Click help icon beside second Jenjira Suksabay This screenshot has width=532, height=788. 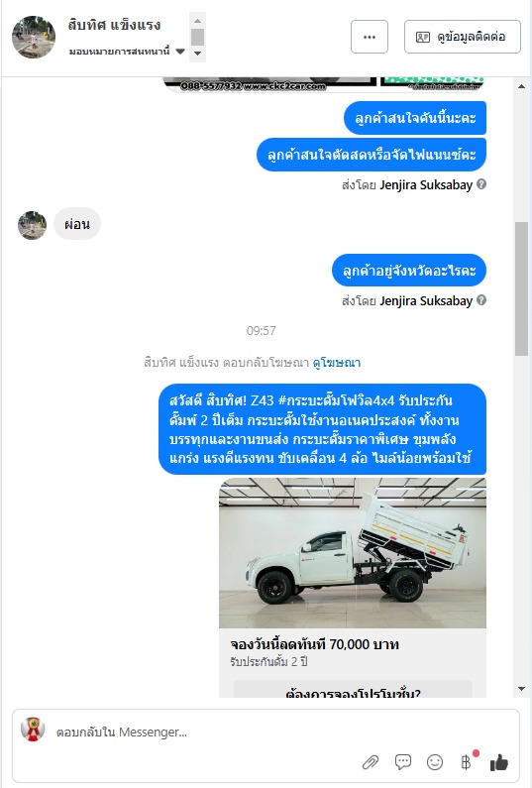click(481, 300)
